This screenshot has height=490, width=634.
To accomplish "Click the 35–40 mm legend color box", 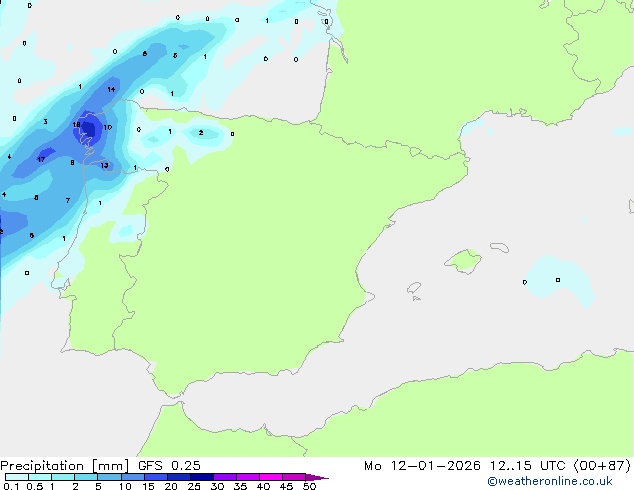I will tap(248, 477).
